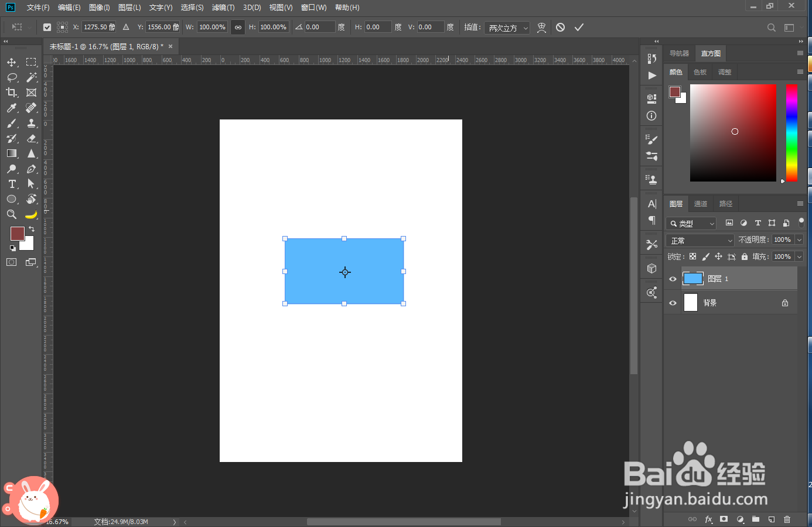The height and width of the screenshot is (527, 812).
Task: Open layer filter 类型 dropdown
Action: click(691, 223)
